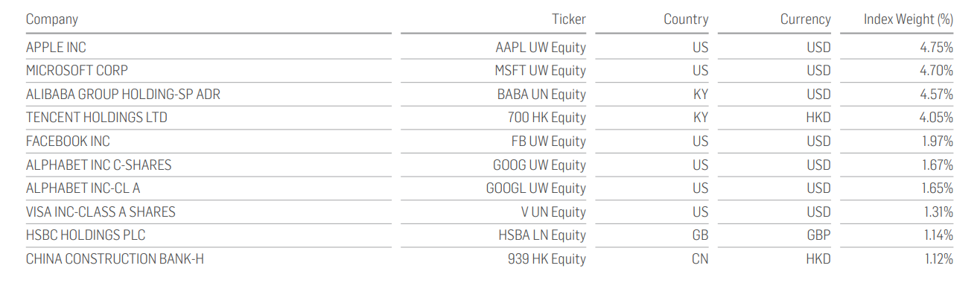This screenshot has width=980, height=283.
Task: Click TENCENT HOLDINGS LTD company name
Action: coord(97,118)
